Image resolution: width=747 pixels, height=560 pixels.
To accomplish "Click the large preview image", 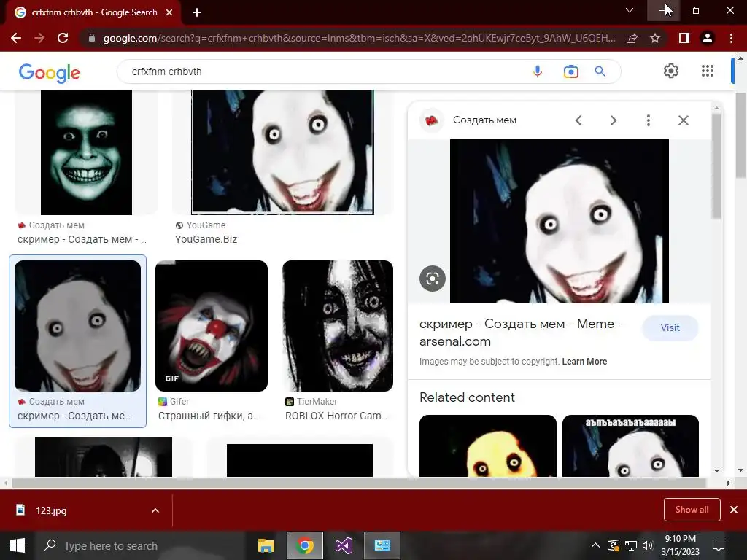I will click(560, 221).
